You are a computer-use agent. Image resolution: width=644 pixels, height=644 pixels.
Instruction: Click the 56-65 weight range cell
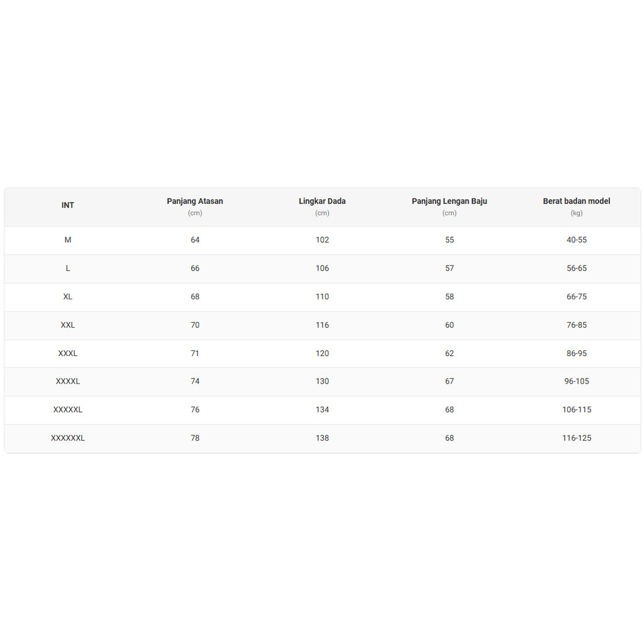[576, 269]
